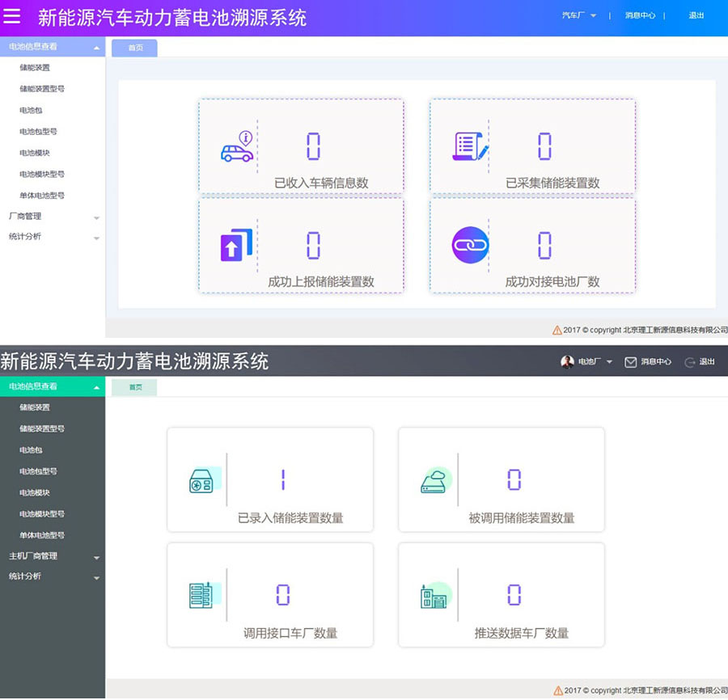Open the 电池厂 user dropdown in dark header
This screenshot has width=728, height=700.
click(595, 362)
